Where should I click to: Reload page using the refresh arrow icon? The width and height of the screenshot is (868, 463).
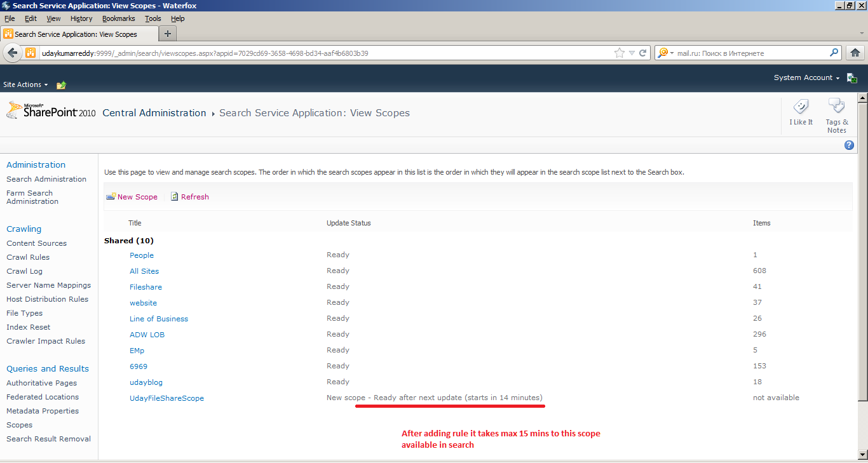tap(643, 53)
